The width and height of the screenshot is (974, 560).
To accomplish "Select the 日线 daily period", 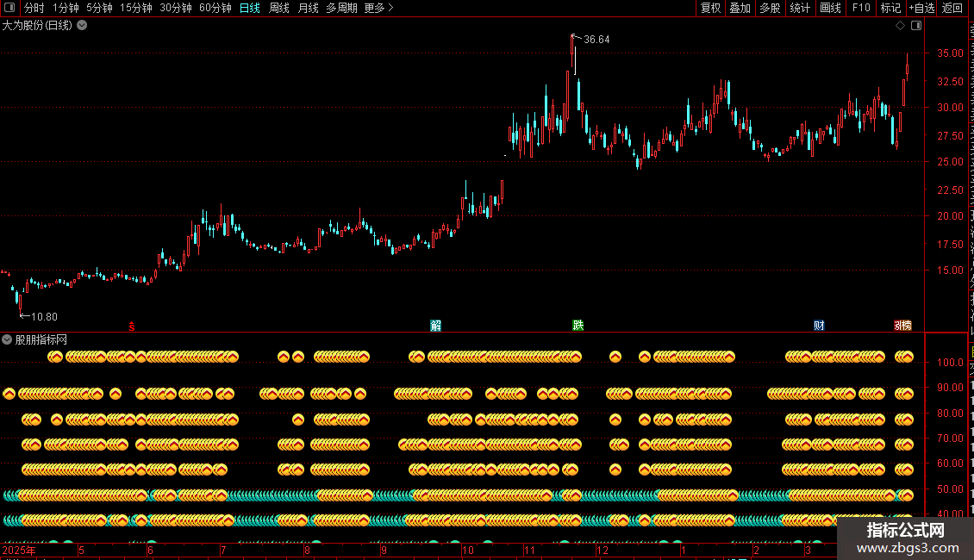I will tap(250, 8).
